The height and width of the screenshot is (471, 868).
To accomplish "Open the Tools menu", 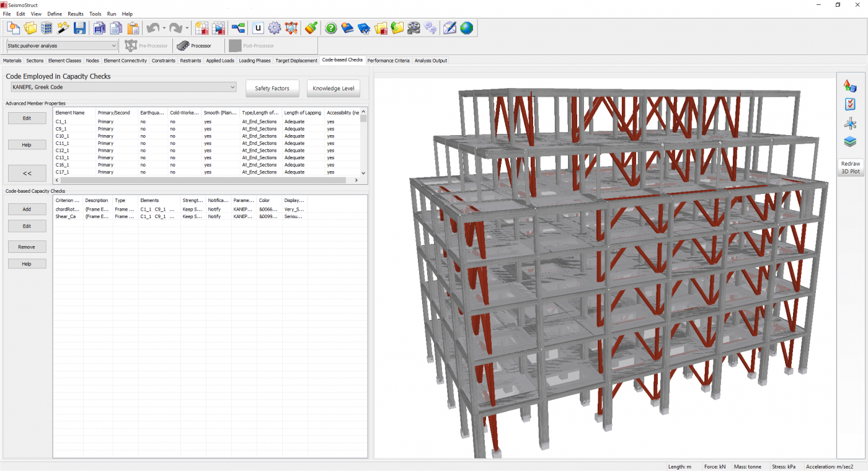I will click(95, 14).
